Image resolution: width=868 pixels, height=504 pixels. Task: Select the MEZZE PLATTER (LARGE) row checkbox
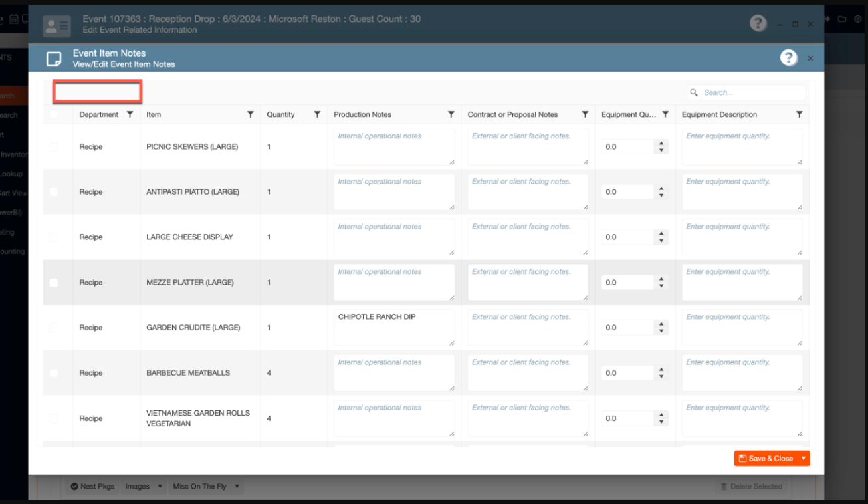pyautogui.click(x=54, y=283)
